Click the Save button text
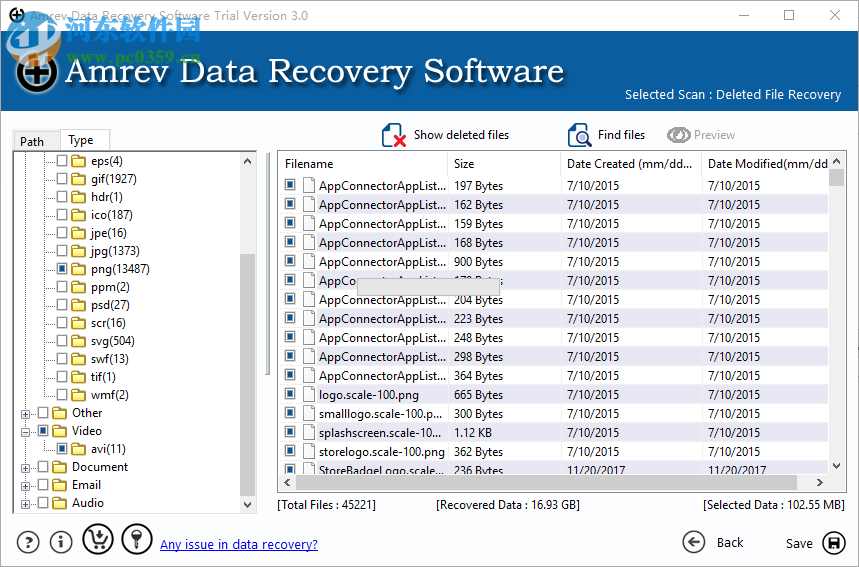This screenshot has width=859, height=567. tap(799, 543)
